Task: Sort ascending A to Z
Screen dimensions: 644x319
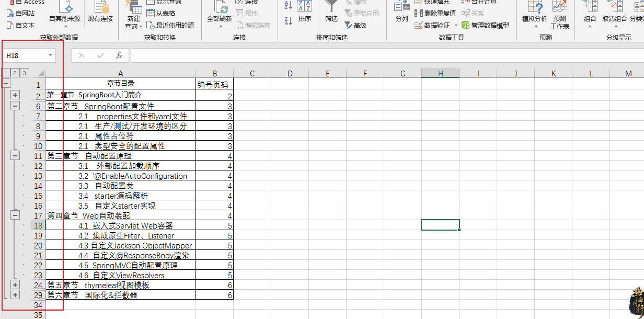Action: (288, 6)
